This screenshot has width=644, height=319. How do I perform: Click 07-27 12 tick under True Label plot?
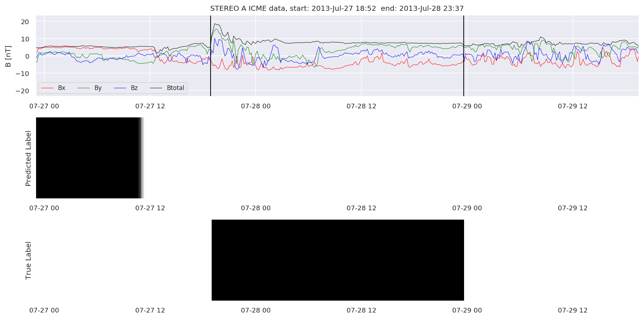click(150, 310)
